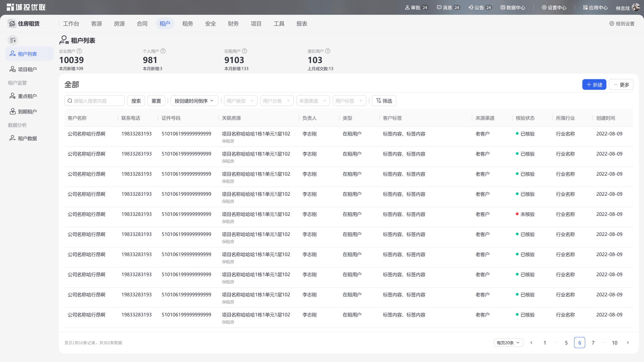Open the 审批 approvals icon in header

tap(407, 7)
